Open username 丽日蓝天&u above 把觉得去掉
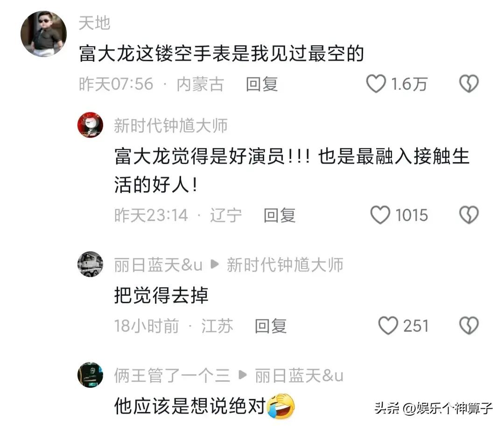Screen dimensions: 504x426 pyautogui.click(x=158, y=265)
